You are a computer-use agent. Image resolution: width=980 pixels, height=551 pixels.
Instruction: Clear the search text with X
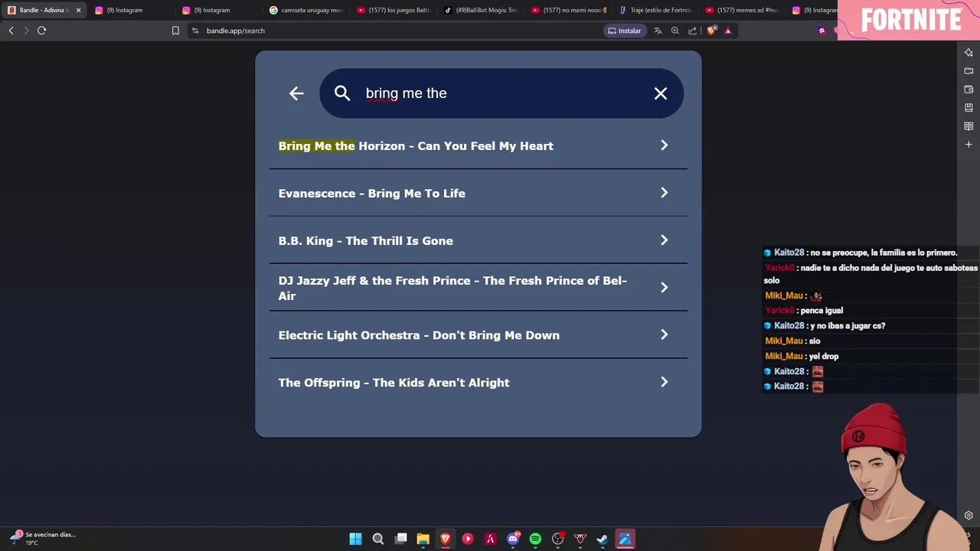point(661,93)
